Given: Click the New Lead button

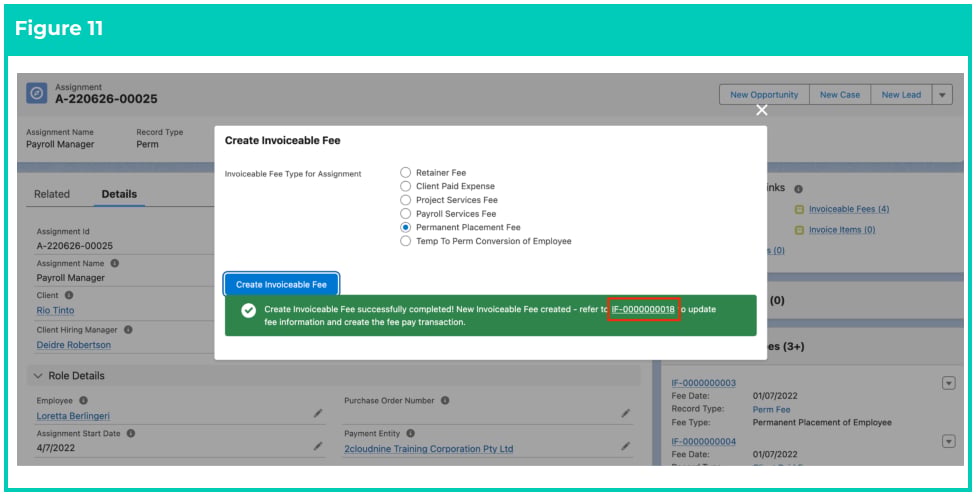Looking at the screenshot, I should coord(901,95).
